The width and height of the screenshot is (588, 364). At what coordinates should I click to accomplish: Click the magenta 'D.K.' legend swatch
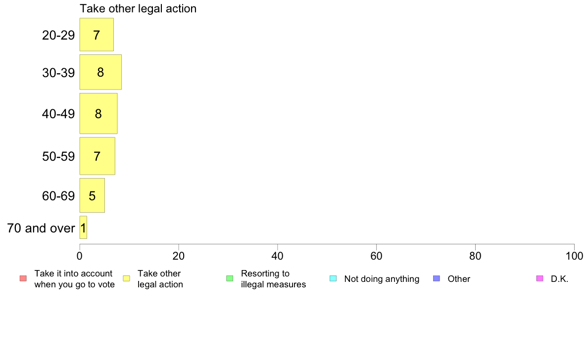coord(540,278)
